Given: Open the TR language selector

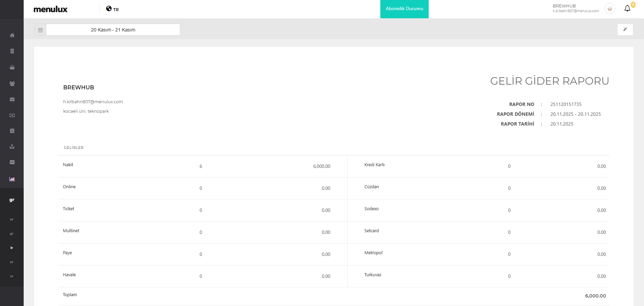Looking at the screenshot, I should (x=113, y=9).
